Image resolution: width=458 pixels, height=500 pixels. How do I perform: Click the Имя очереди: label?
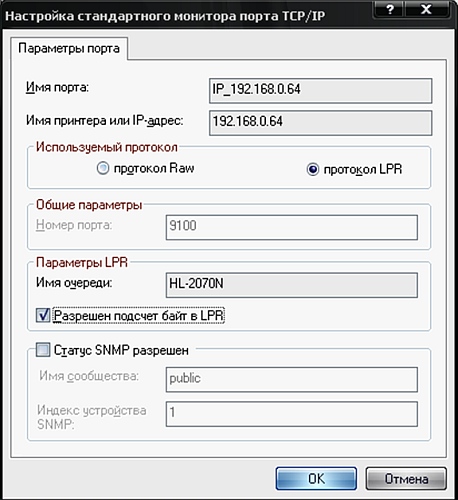[x=74, y=283]
